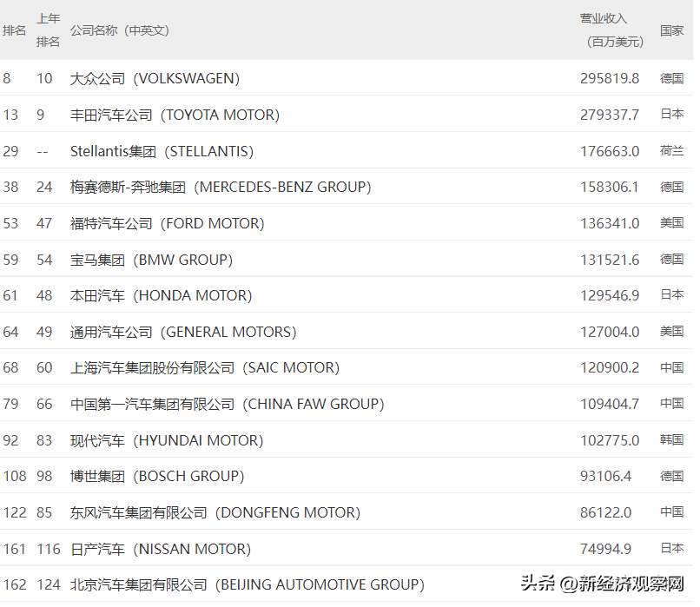Select 中国第一汽车集团有限公司 (CHINA FAW GROUP) name
This screenshot has width=700, height=607.
click(228, 405)
